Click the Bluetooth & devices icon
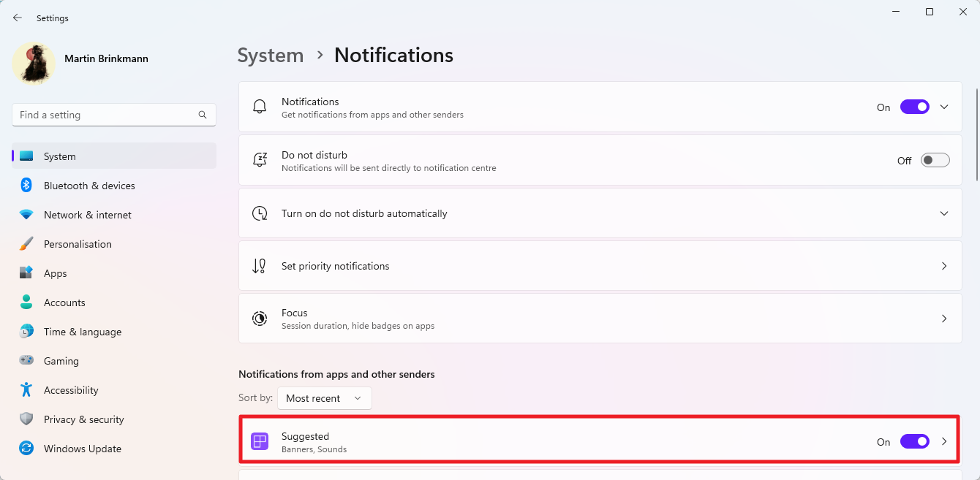 (26, 186)
